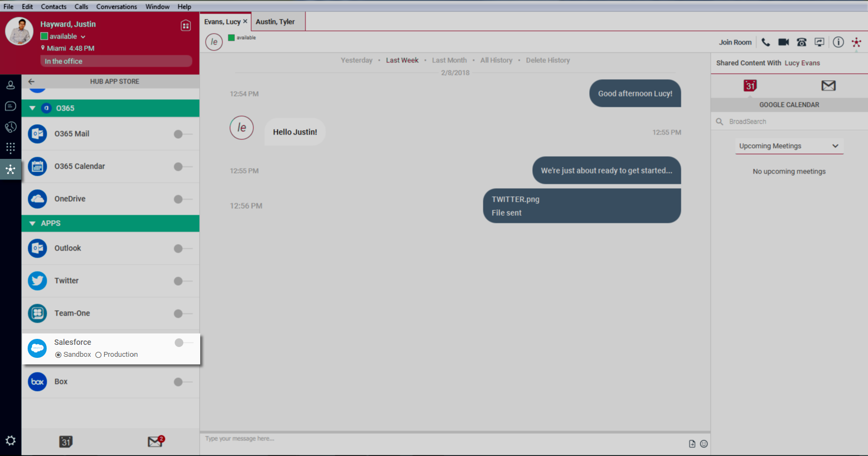The height and width of the screenshot is (456, 868).
Task: Call from desk phone icon
Action: pos(801,42)
